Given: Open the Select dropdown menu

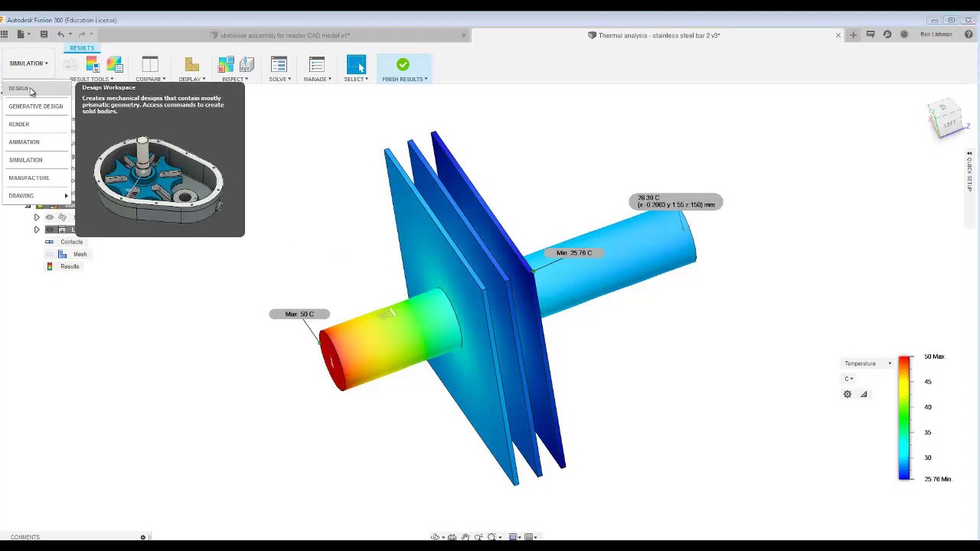Looking at the screenshot, I should click(356, 79).
